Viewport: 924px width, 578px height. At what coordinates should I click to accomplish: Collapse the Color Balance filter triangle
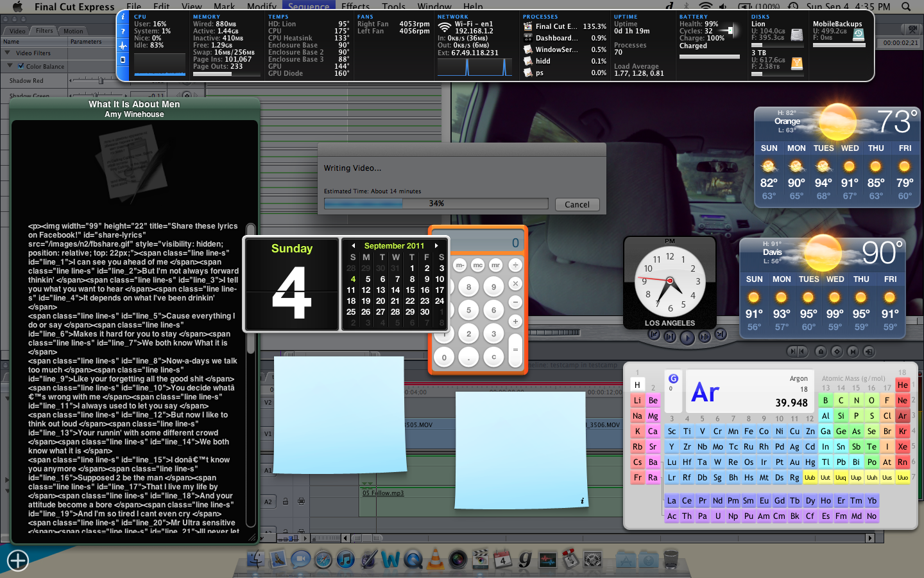point(10,66)
